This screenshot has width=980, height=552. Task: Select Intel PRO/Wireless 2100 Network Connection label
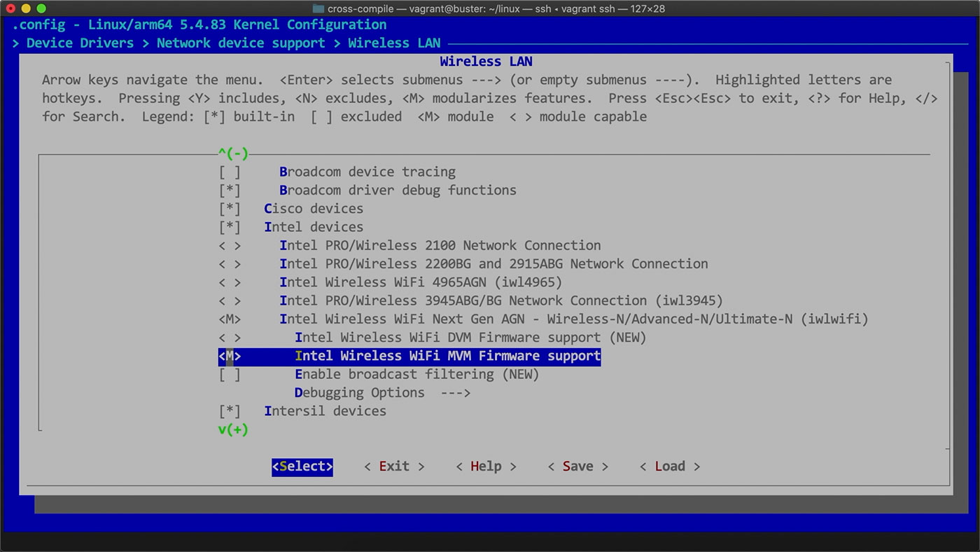click(x=440, y=245)
